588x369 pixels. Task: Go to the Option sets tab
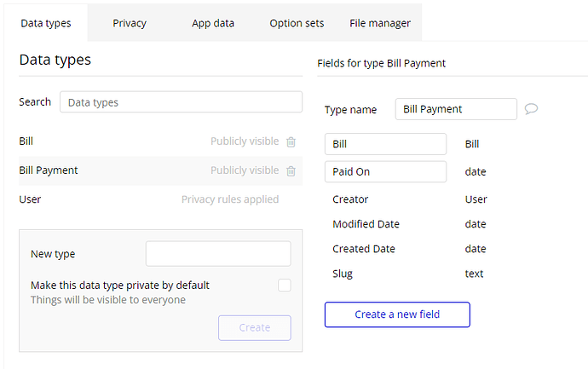297,23
